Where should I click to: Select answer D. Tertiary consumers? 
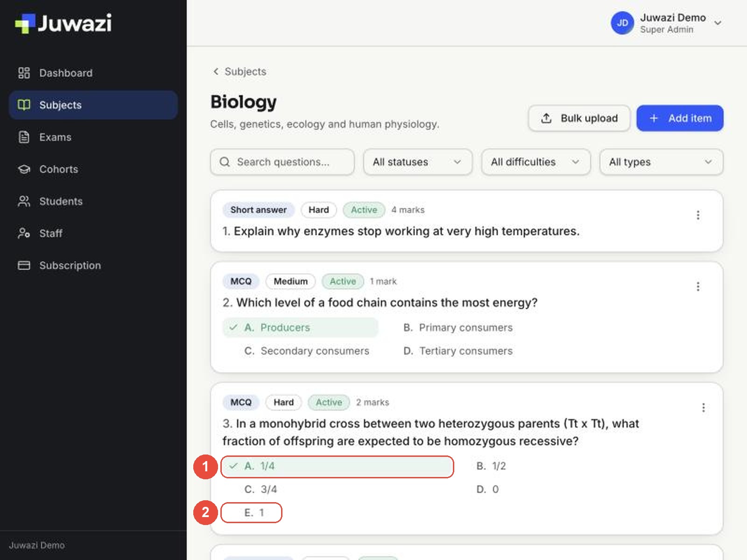(458, 351)
